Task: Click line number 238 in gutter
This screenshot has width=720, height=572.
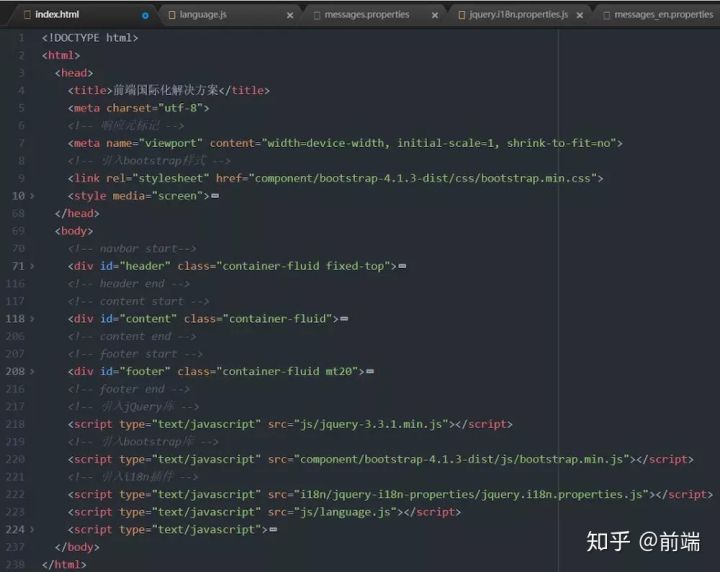Action: coord(15,565)
